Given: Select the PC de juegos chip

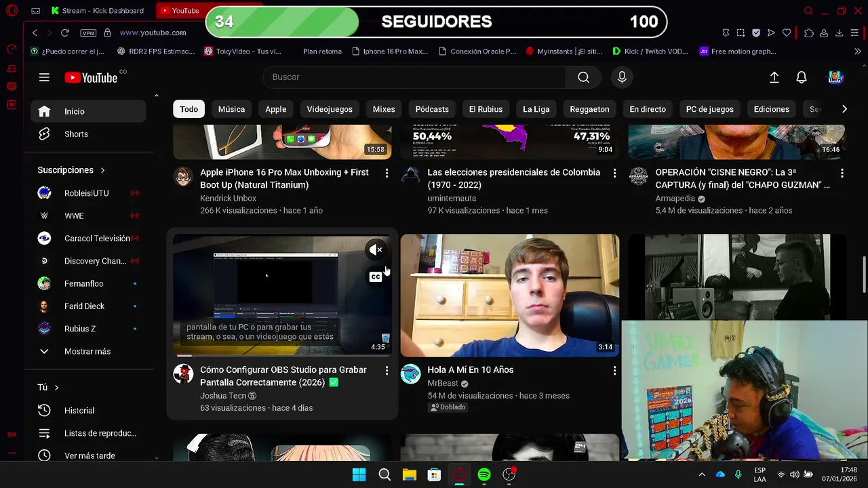Looking at the screenshot, I should point(710,109).
